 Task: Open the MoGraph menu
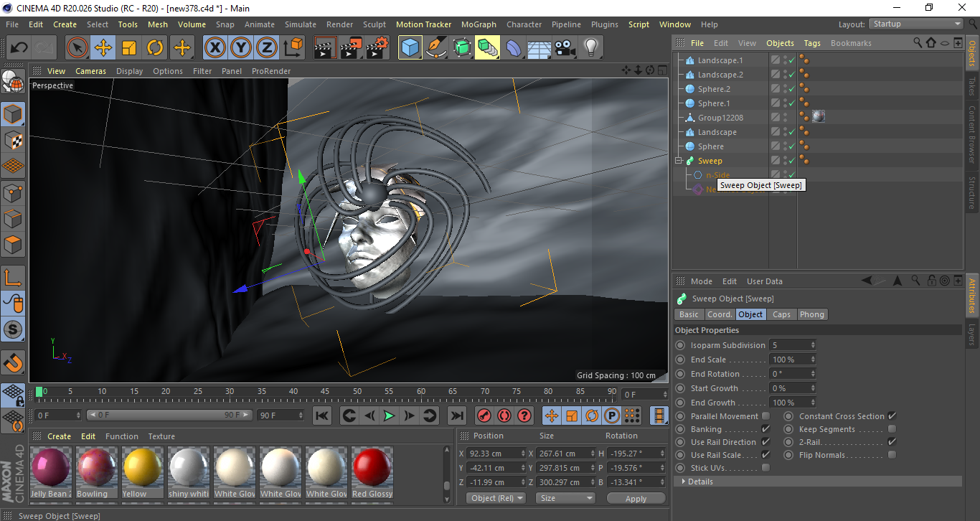(479, 24)
